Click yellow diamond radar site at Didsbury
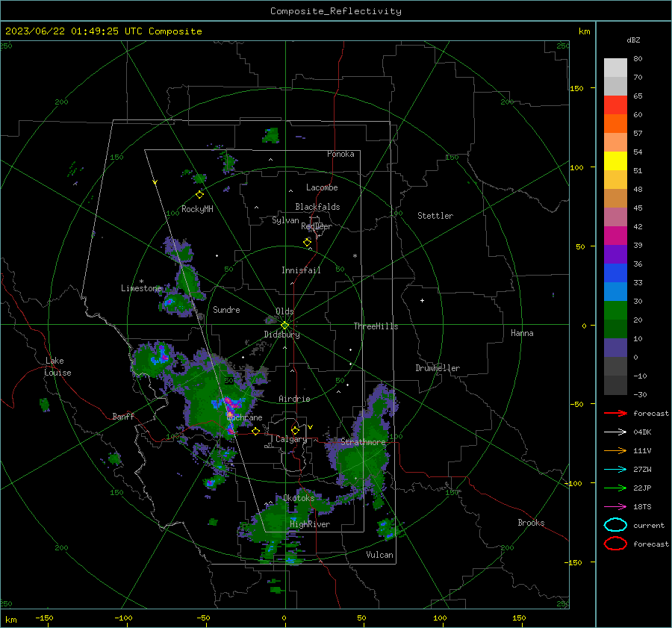Viewport: 672px width, 628px height. pos(284,326)
